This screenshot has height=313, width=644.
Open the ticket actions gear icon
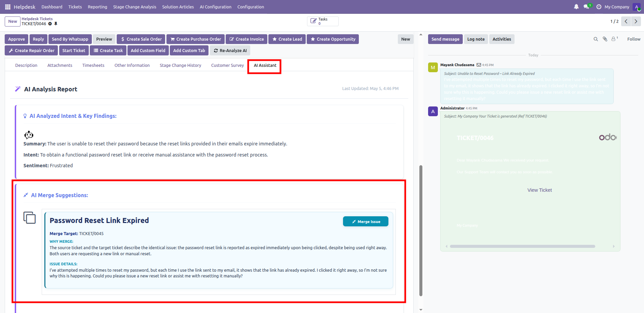50,24
